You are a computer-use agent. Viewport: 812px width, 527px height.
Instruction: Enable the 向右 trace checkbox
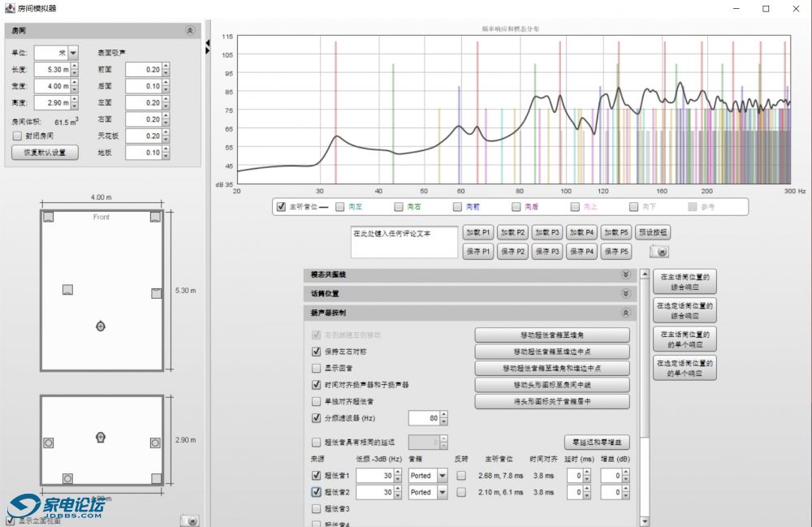pyautogui.click(x=398, y=206)
